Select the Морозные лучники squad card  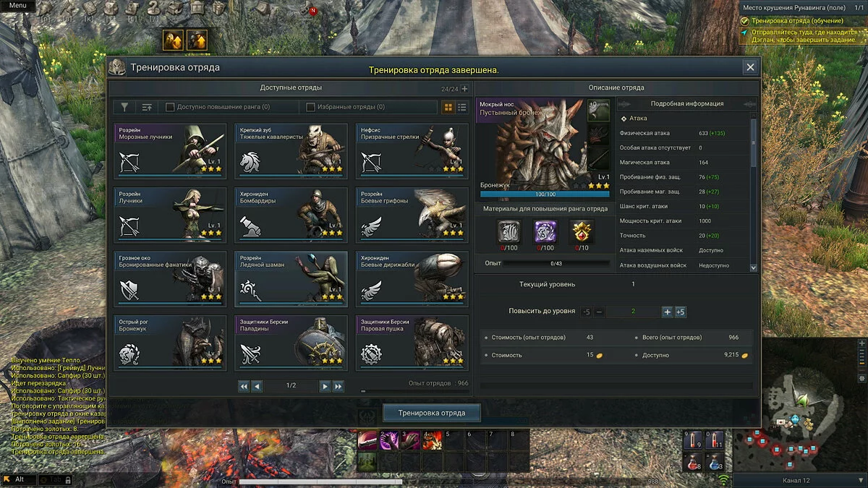click(170, 151)
